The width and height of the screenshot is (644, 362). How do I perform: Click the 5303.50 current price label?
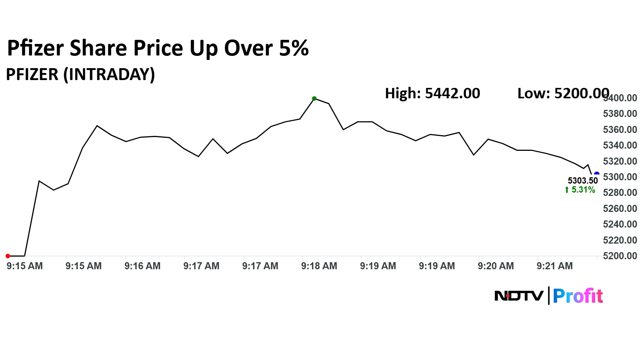click(583, 181)
